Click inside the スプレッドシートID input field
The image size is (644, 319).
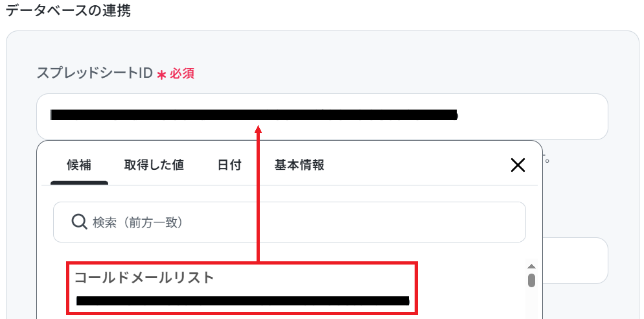coord(322,117)
